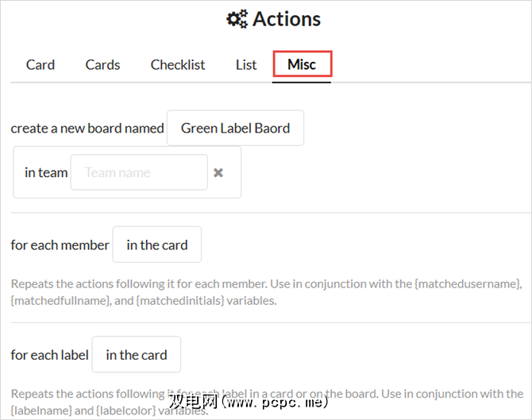Click the Actions heading text
The image size is (532, 420).
click(x=287, y=19)
